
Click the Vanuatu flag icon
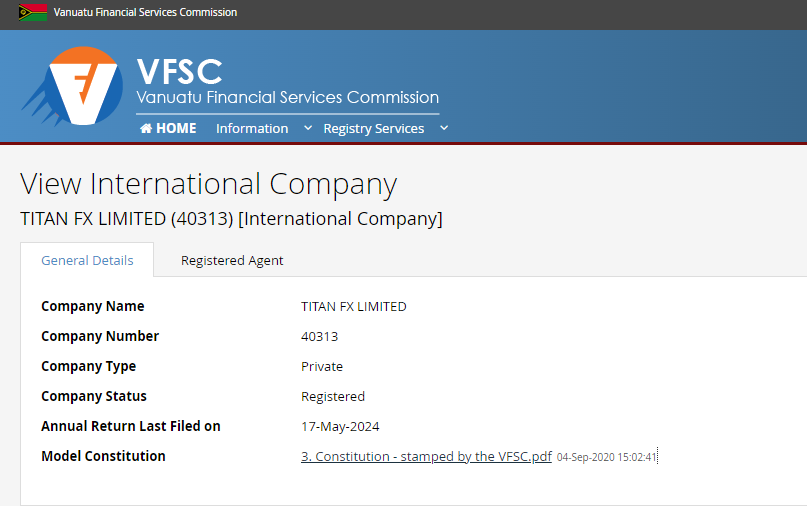32,12
